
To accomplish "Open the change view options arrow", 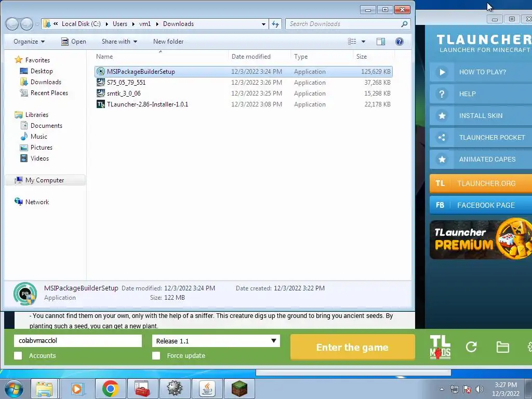I will pos(363,42).
